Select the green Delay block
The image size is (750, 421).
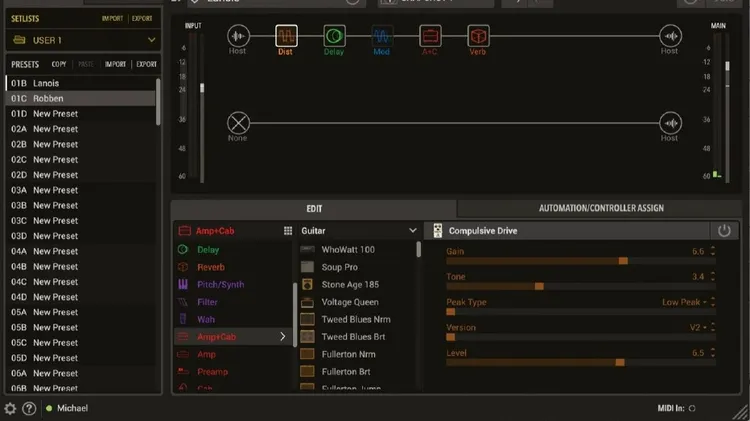click(334, 36)
